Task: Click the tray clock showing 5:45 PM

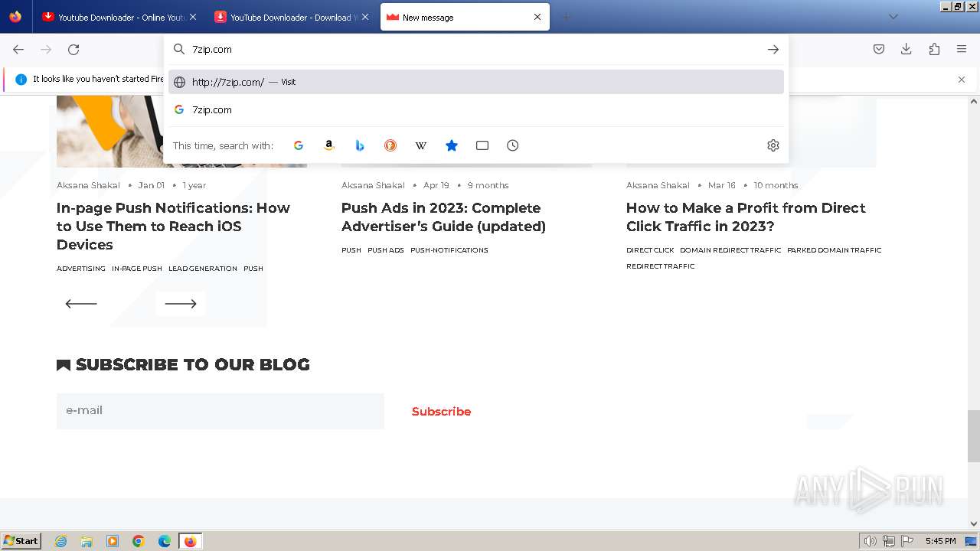Action: coord(940,541)
